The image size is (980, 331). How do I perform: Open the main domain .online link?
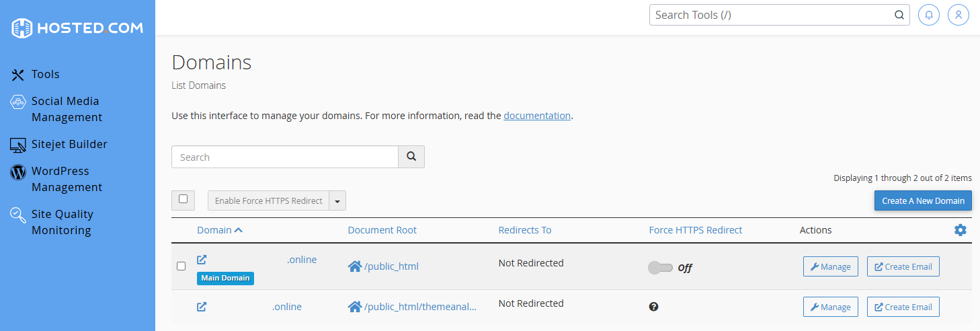click(302, 260)
